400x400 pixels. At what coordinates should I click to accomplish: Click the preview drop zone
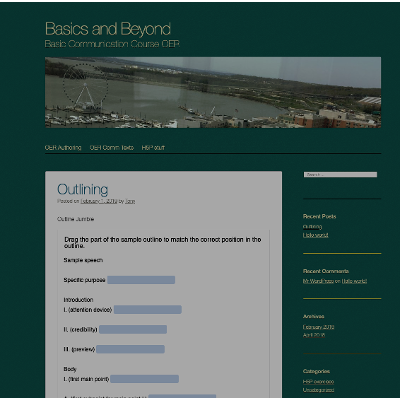coord(130,349)
